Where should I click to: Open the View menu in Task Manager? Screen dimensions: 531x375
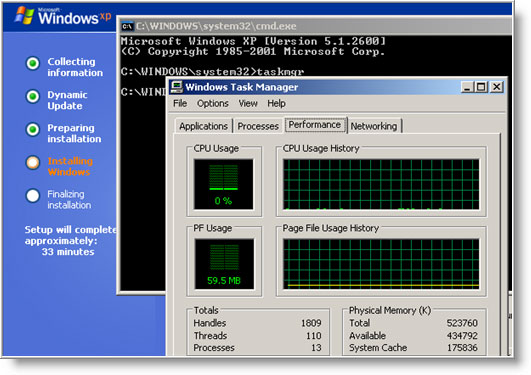click(x=248, y=103)
